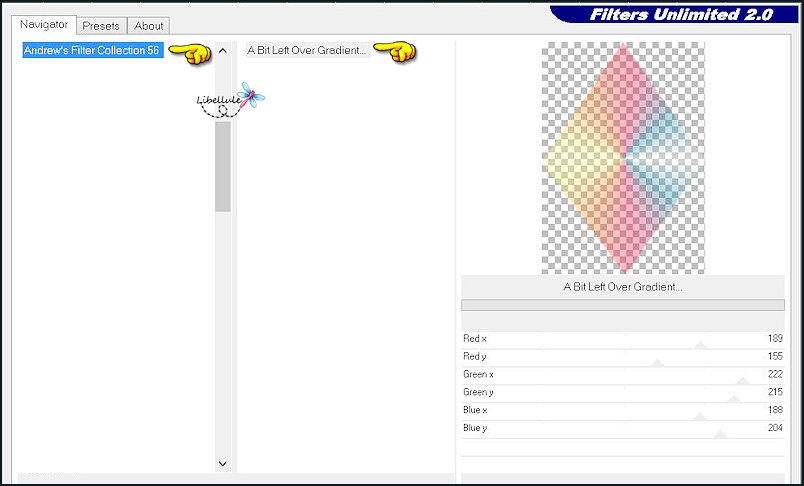The image size is (804, 486).
Task: Select Andrew's Filter Collection 56 category
Action: (x=93, y=50)
